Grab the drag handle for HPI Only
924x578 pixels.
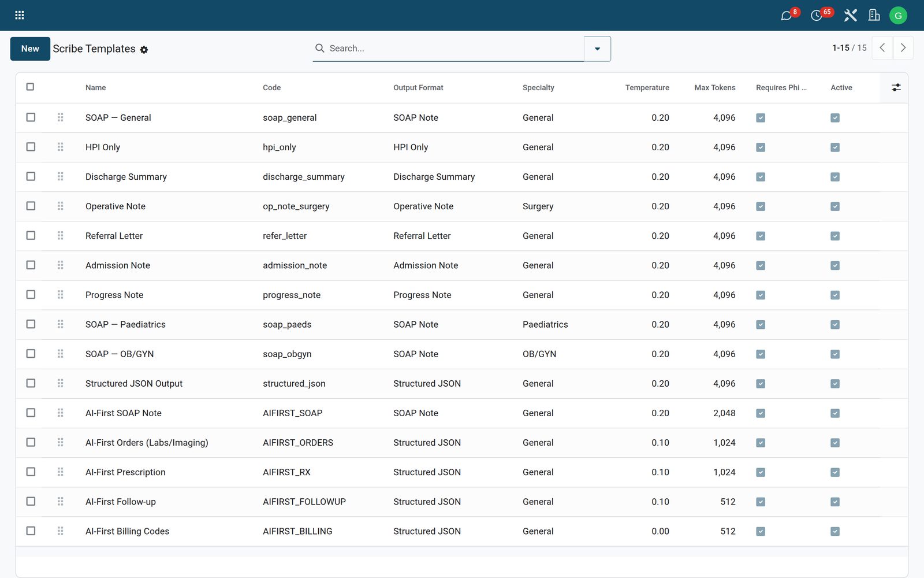(60, 147)
